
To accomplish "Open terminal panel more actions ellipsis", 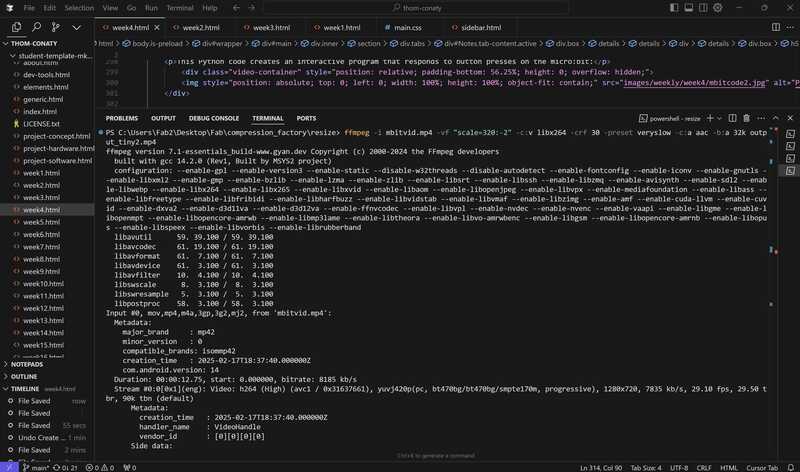I will pos(761,118).
